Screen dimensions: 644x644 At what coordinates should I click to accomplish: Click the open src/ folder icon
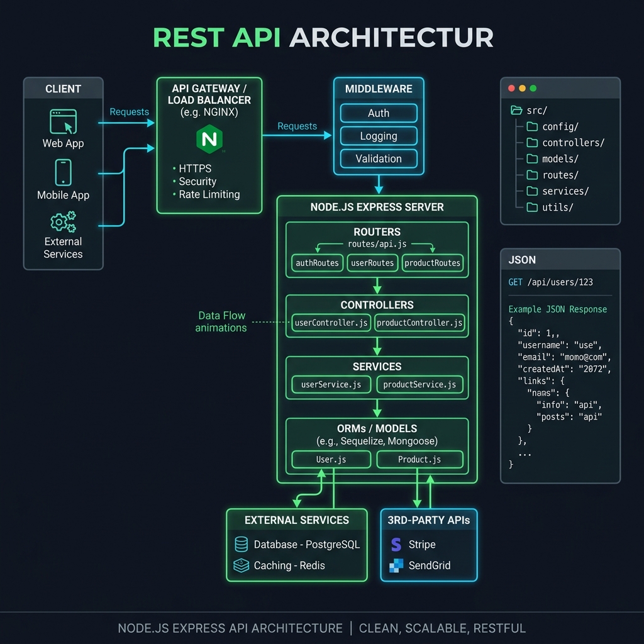[516, 110]
